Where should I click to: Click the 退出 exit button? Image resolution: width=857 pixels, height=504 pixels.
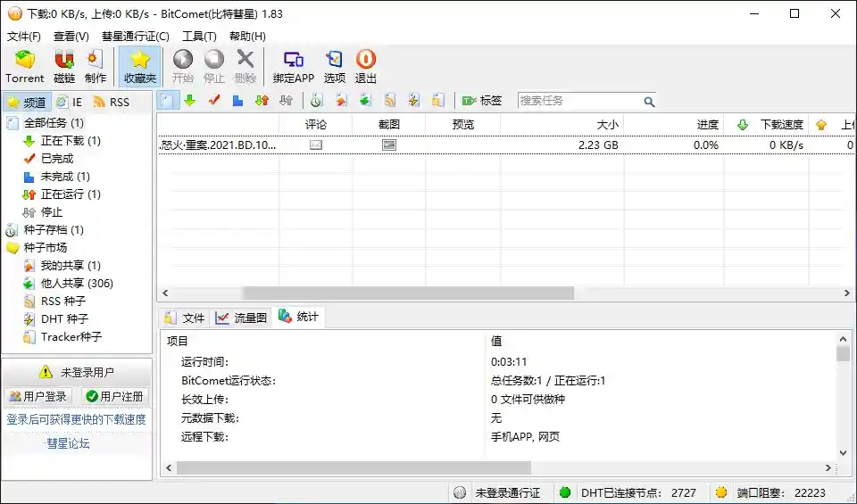tap(366, 67)
